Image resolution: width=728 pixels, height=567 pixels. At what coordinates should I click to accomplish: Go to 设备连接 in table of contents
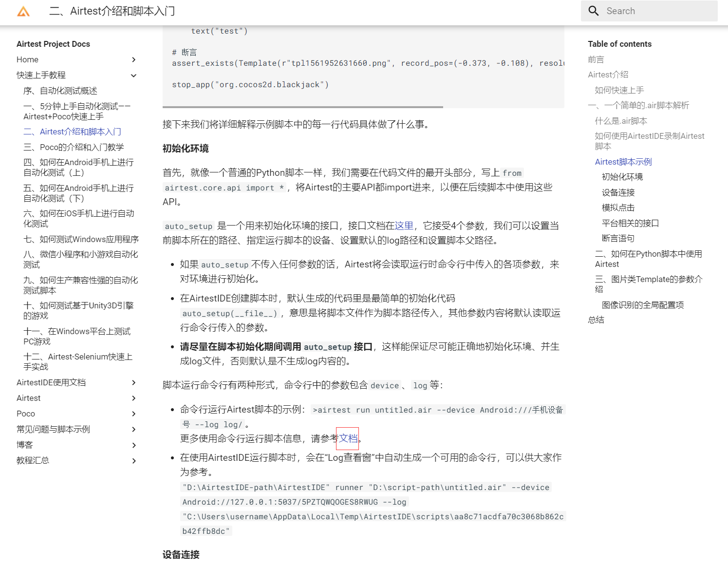pos(618,192)
